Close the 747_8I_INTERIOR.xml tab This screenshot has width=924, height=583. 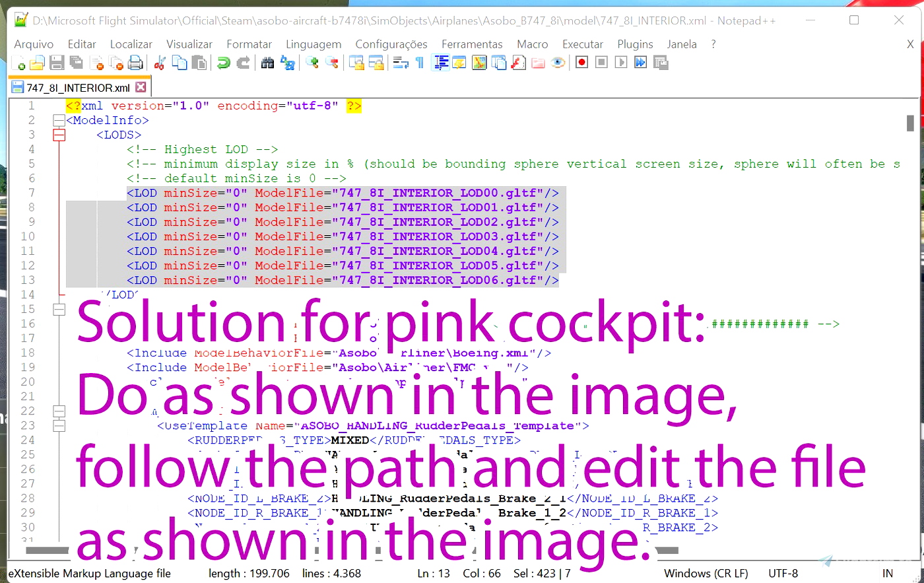pyautogui.click(x=141, y=87)
